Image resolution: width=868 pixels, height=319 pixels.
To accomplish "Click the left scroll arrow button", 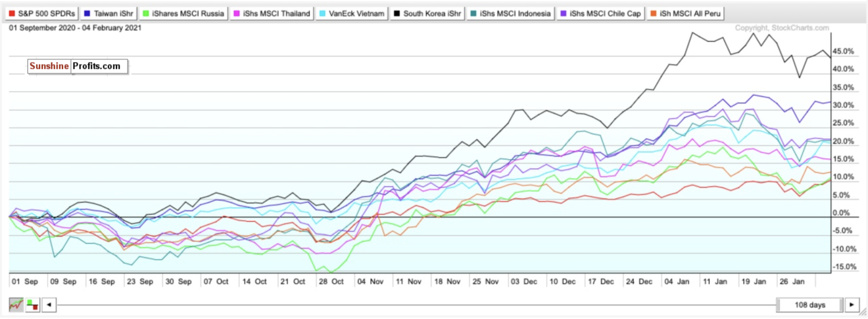I will coord(49,305).
